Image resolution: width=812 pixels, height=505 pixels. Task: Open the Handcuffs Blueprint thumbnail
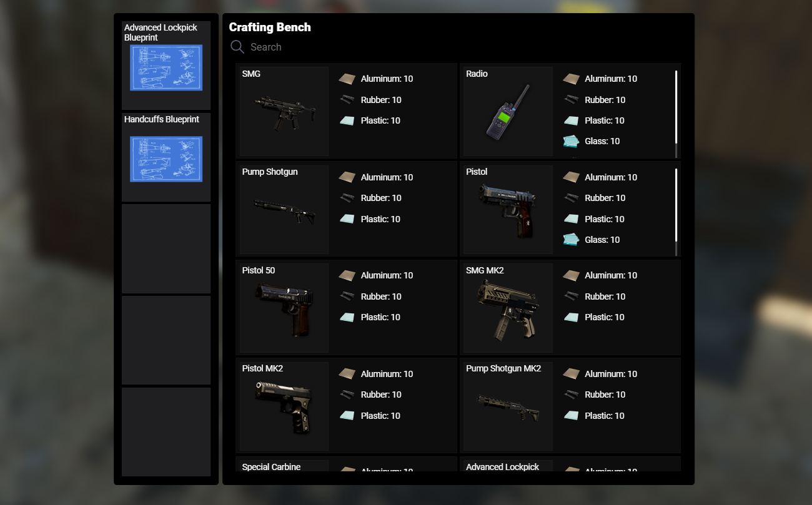[166, 159]
